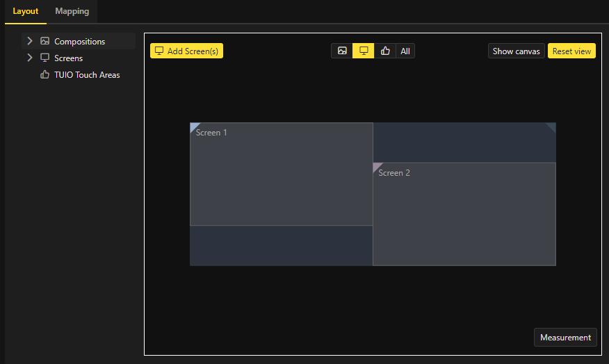Expand the Compositions tree node
The height and width of the screenshot is (364, 609).
point(30,42)
